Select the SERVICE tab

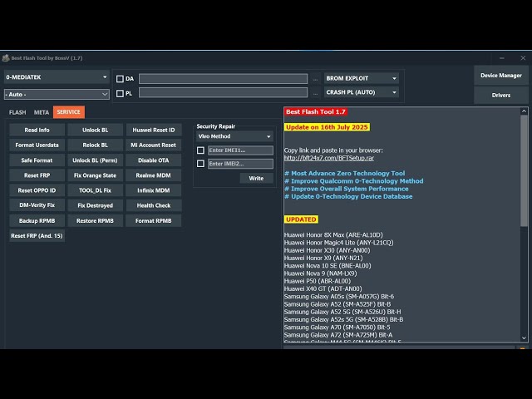pos(69,112)
